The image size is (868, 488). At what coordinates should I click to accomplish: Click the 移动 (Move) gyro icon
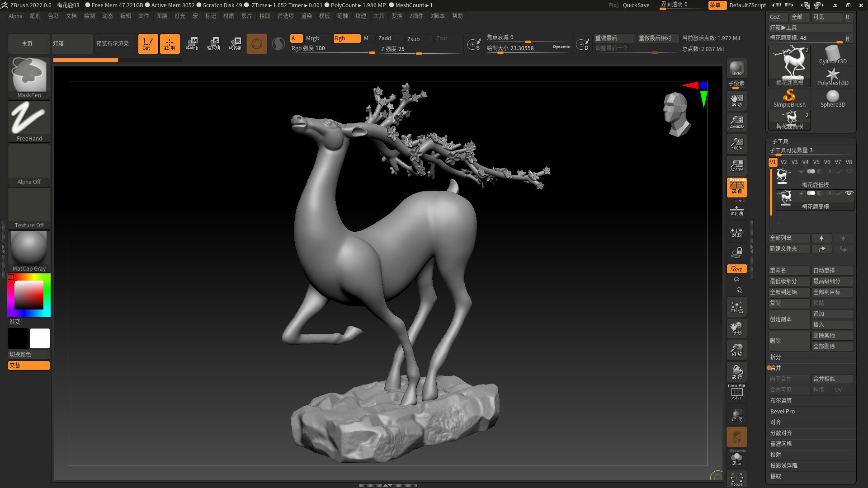point(736,328)
